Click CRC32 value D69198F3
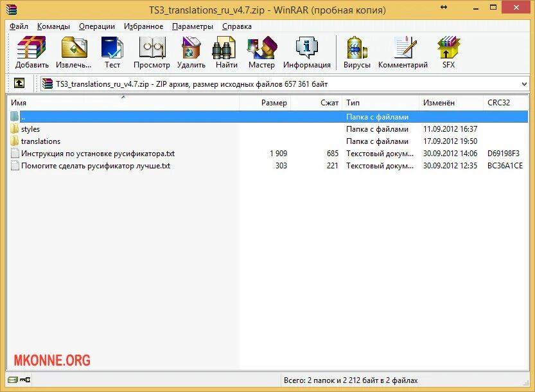The width and height of the screenshot is (535, 392). 504,154
